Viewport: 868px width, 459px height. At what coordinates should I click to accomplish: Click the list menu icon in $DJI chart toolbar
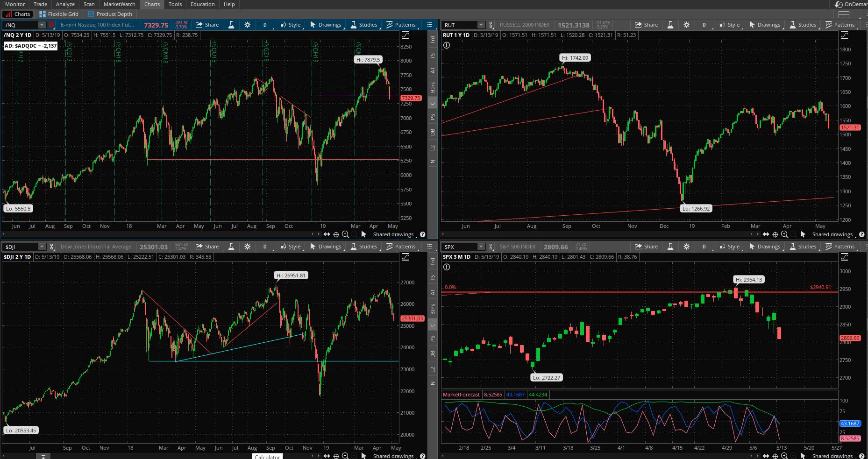pyautogui.click(x=429, y=247)
